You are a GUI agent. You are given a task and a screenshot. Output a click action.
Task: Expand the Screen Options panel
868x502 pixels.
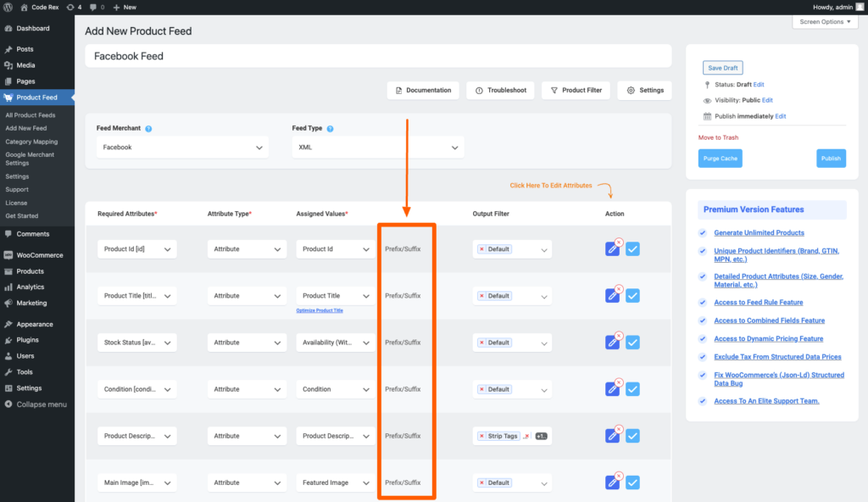(825, 21)
